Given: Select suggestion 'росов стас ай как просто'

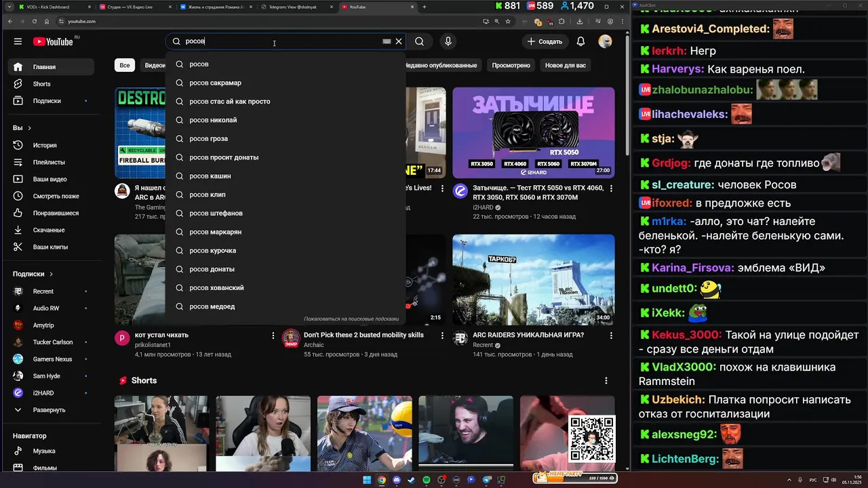Looking at the screenshot, I should pyautogui.click(x=285, y=102).
